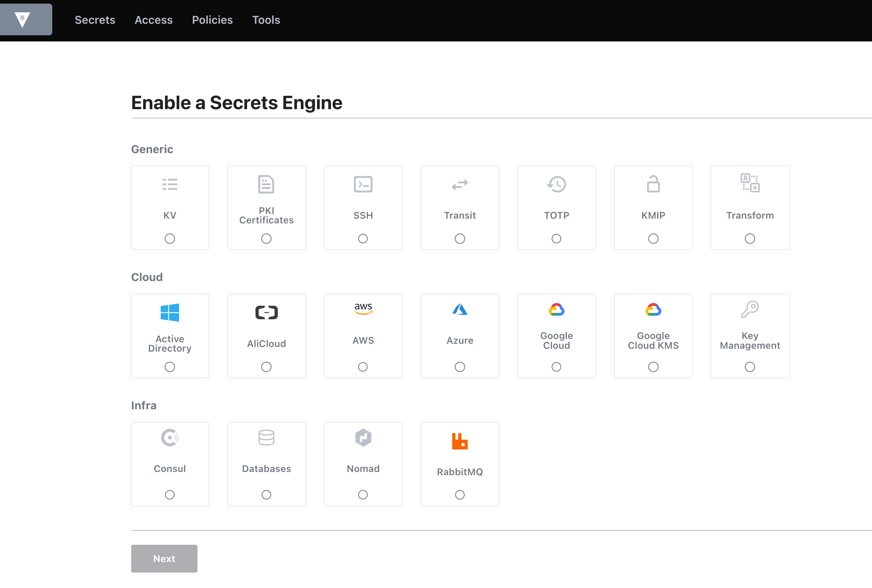
Task: Select the Google Cloud KMS radio button
Action: 653,367
